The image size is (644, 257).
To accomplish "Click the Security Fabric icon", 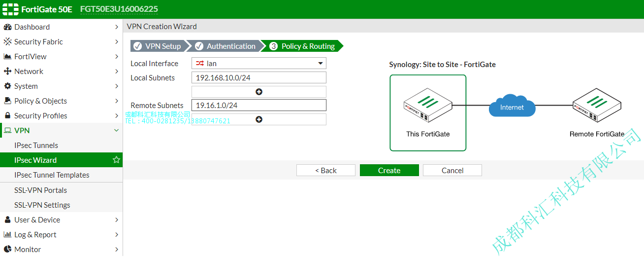I will [x=7, y=42].
